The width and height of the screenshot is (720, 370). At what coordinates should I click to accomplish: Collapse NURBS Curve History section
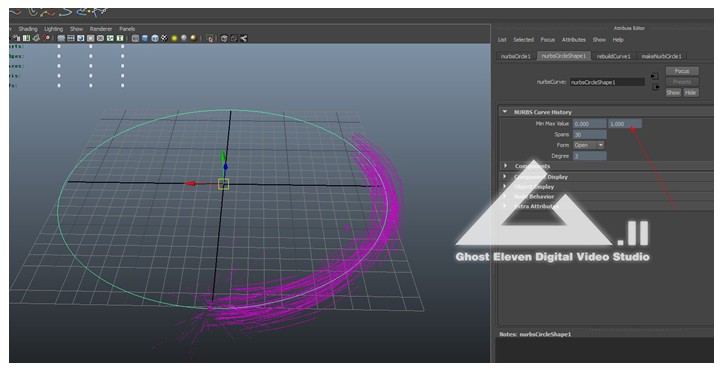505,112
